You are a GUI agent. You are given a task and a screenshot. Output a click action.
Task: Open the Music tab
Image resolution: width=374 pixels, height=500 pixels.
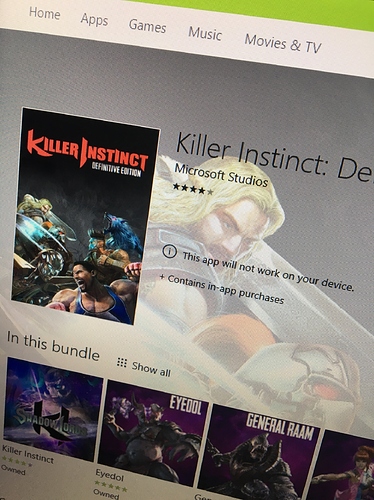tap(205, 34)
